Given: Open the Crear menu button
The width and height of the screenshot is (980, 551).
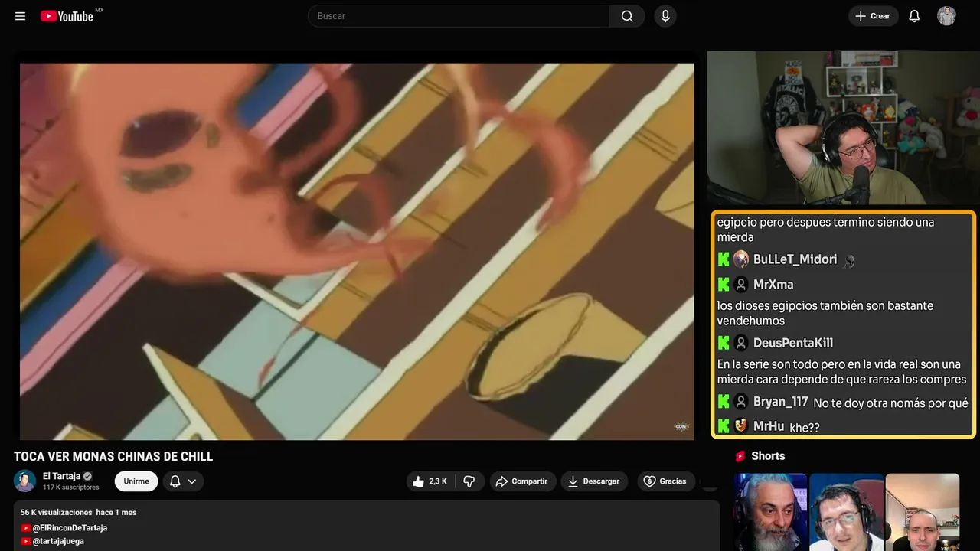Looking at the screenshot, I should [873, 16].
